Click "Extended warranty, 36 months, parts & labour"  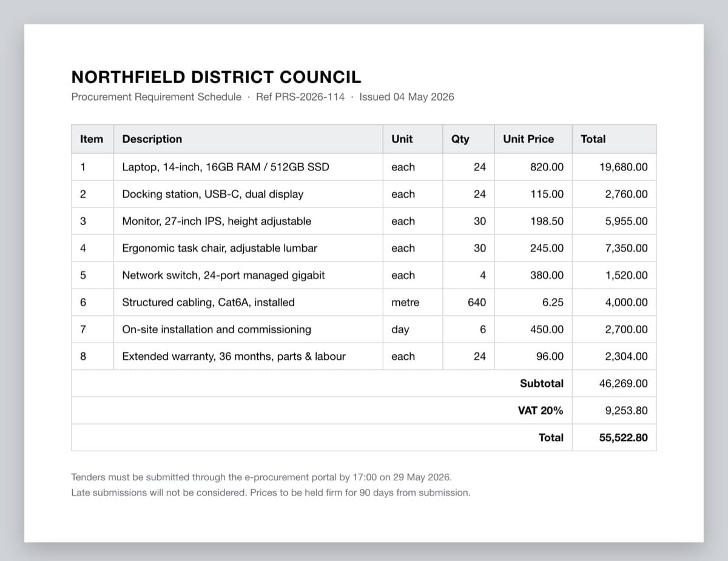234,357
